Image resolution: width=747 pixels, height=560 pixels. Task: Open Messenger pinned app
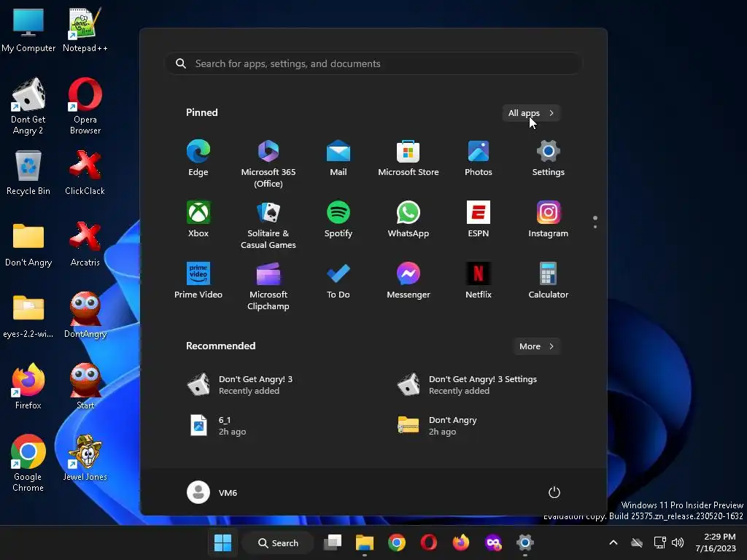click(x=409, y=281)
